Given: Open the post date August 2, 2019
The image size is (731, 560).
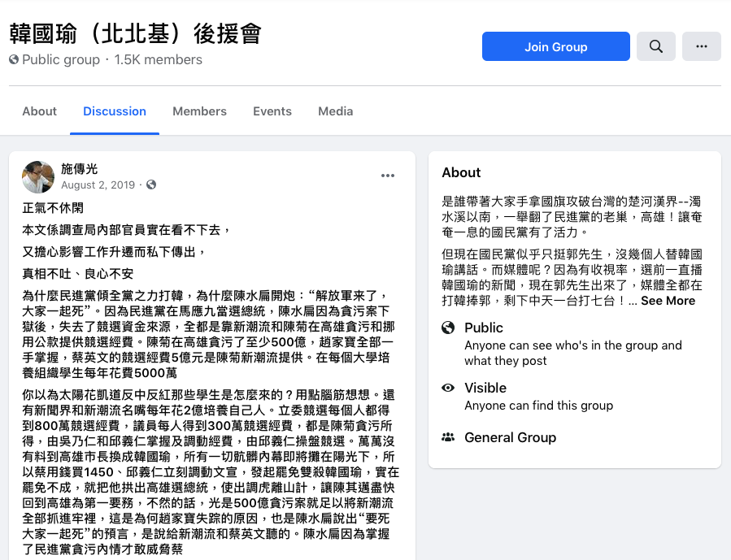Looking at the screenshot, I should coord(98,185).
